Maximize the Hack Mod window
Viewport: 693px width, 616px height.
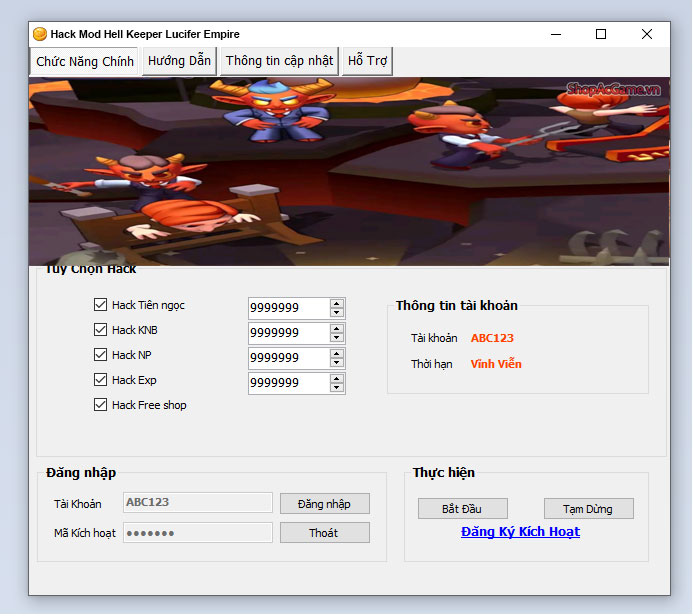point(601,34)
